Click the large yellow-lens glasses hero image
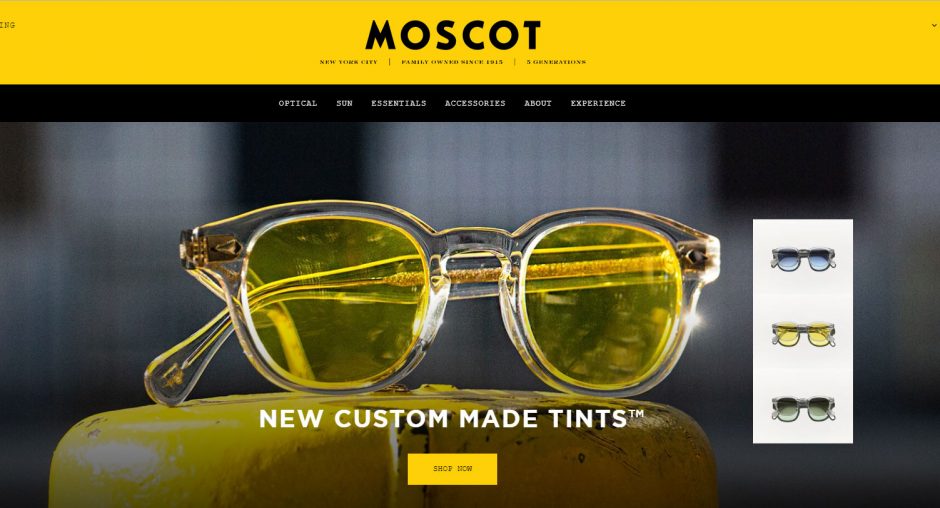The width and height of the screenshot is (940, 508). [x=432, y=300]
